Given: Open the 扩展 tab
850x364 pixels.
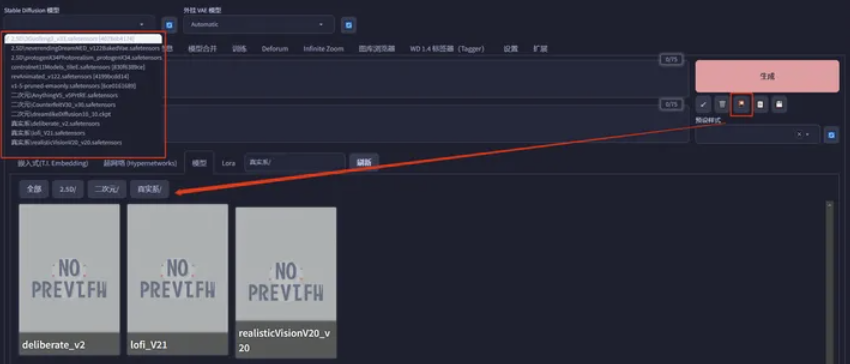Looking at the screenshot, I should pyautogui.click(x=540, y=49).
